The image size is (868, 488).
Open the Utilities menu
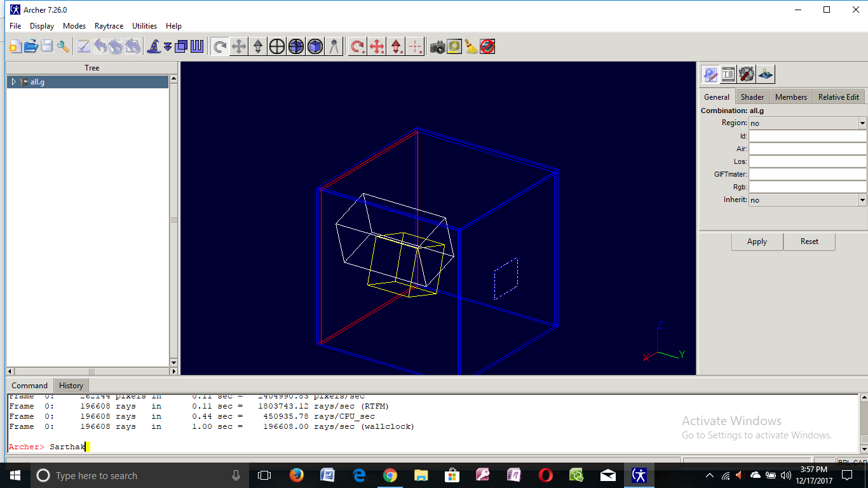[144, 26]
